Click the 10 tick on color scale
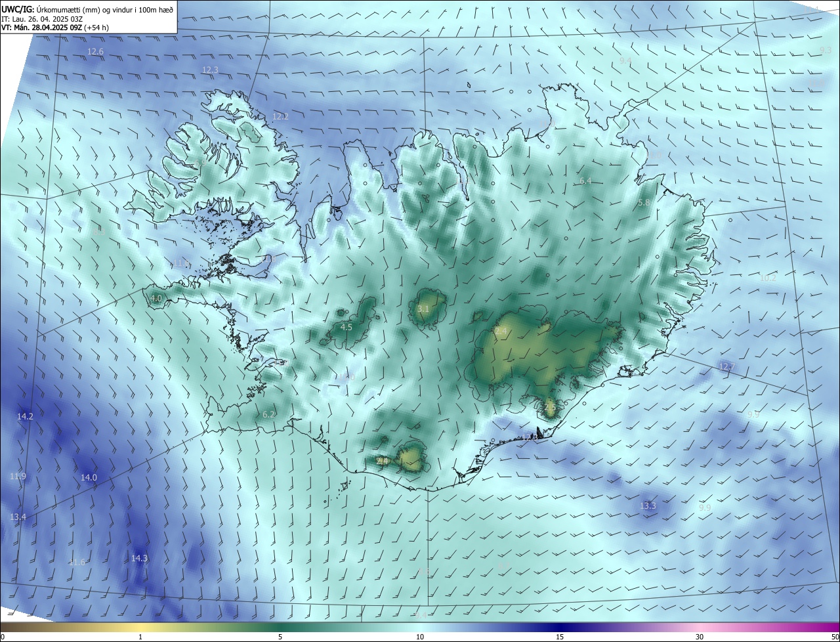The image size is (840, 642). pyautogui.click(x=420, y=637)
